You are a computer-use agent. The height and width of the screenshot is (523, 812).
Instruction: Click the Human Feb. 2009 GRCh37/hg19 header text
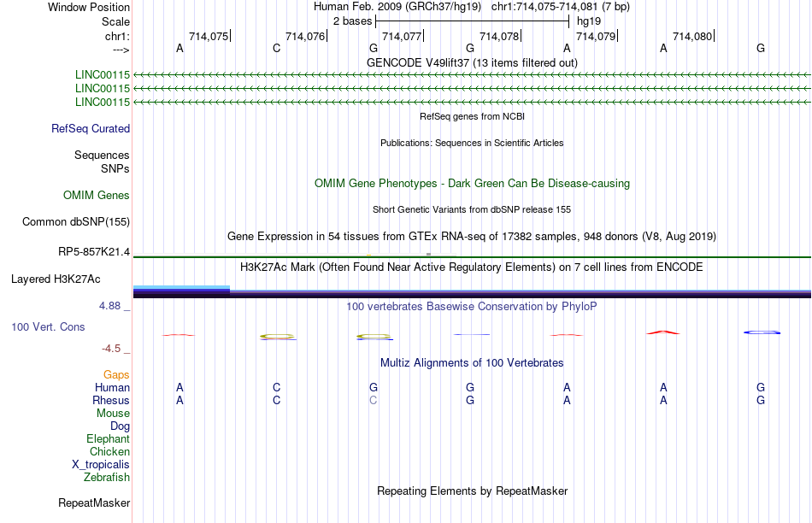397,7
